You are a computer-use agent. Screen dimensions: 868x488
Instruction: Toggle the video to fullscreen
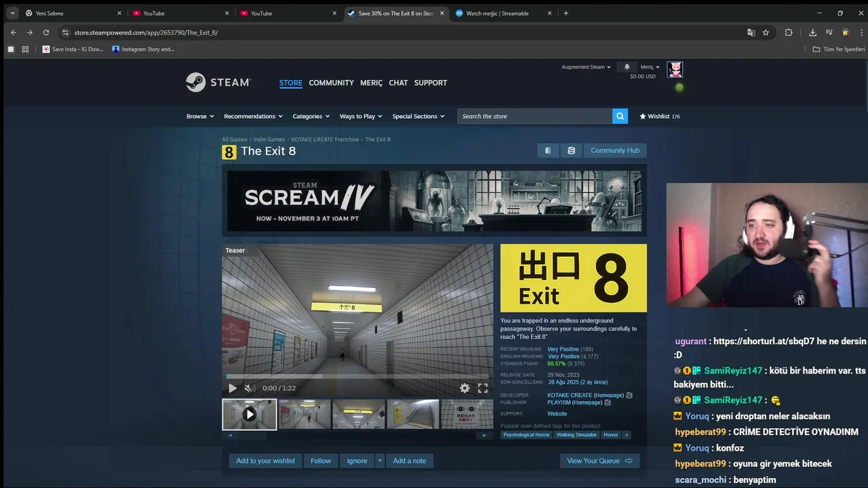(483, 388)
